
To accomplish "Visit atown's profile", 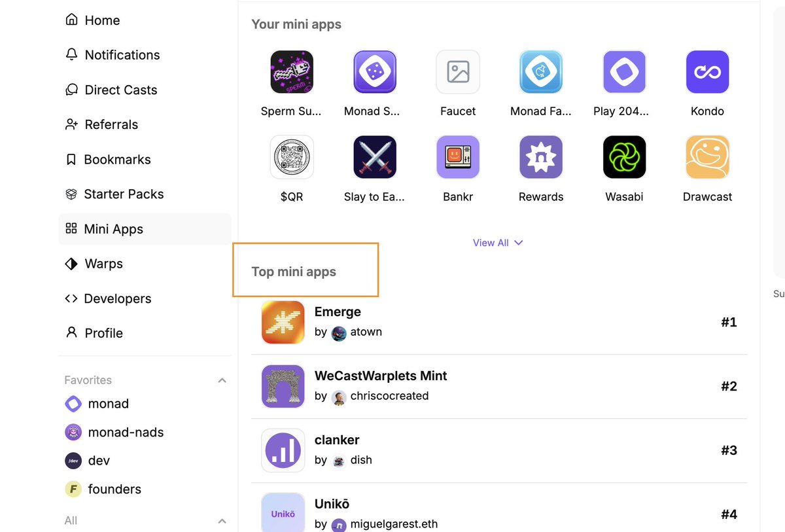I will (366, 332).
